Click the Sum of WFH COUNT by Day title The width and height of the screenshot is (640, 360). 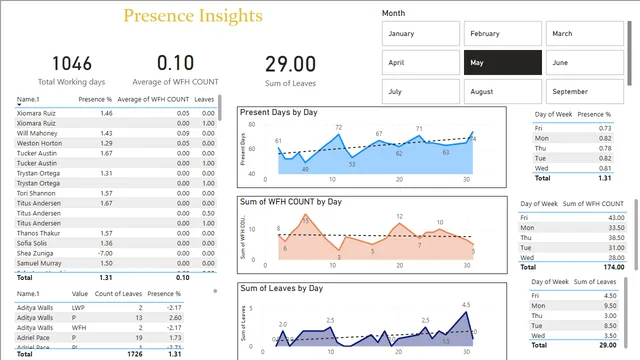(291, 202)
